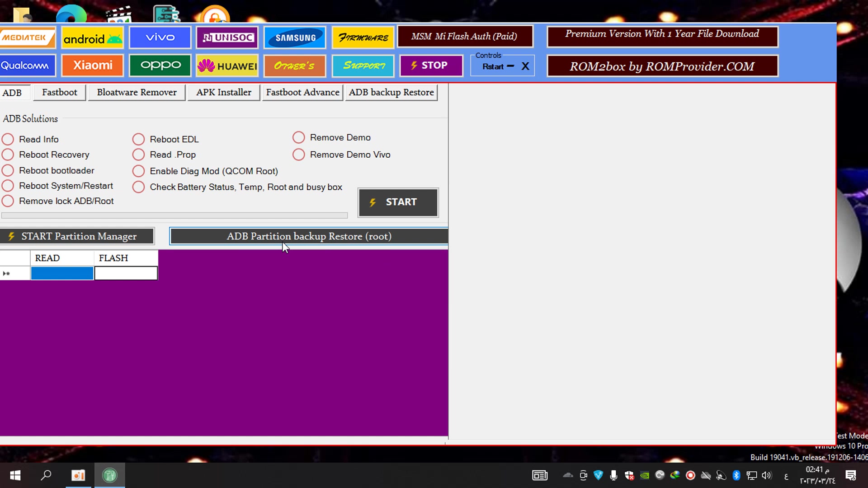Click the START Partition Manager button
The image size is (868, 488).
click(77, 236)
